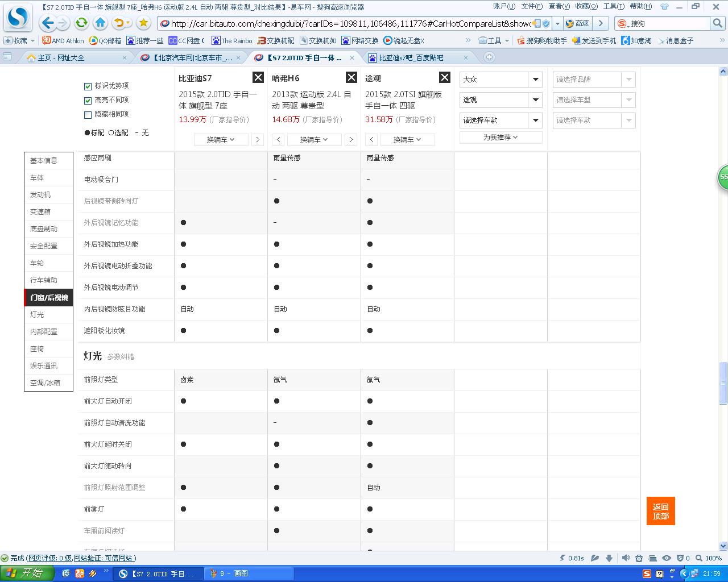This screenshot has height=582, width=728.
Task: Open the 请选择车款 dropdown in fourth column
Action: tap(501, 120)
